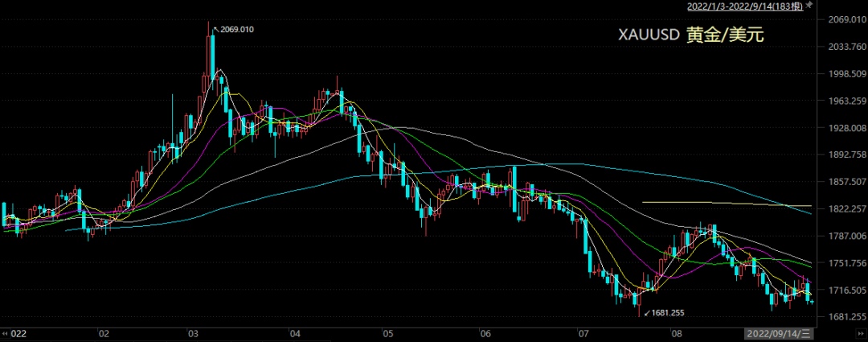
Task: Click the 1998.509 level on price axis
Action: (844, 74)
